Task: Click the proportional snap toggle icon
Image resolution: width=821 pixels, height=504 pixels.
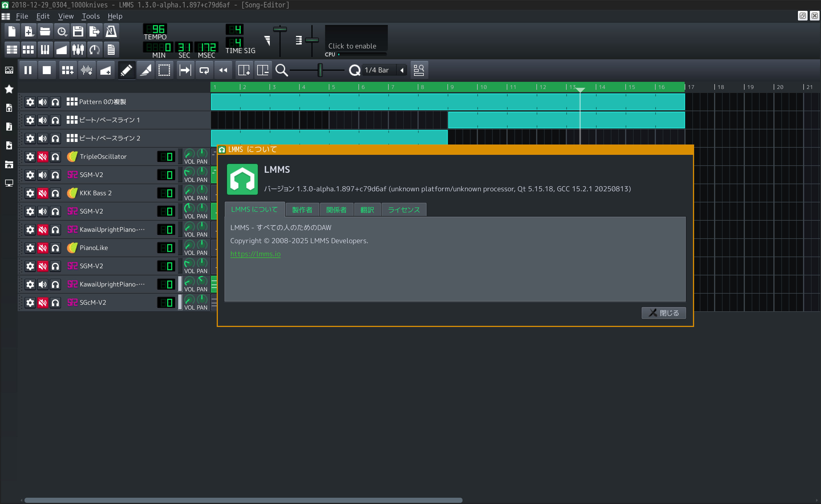Action: point(419,70)
